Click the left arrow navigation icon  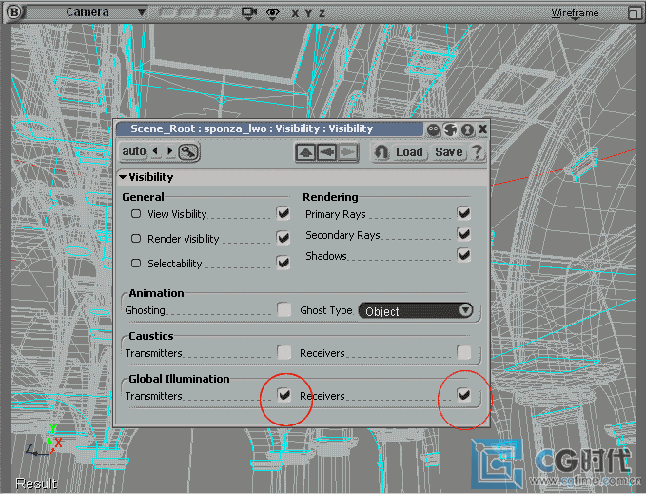(326, 152)
